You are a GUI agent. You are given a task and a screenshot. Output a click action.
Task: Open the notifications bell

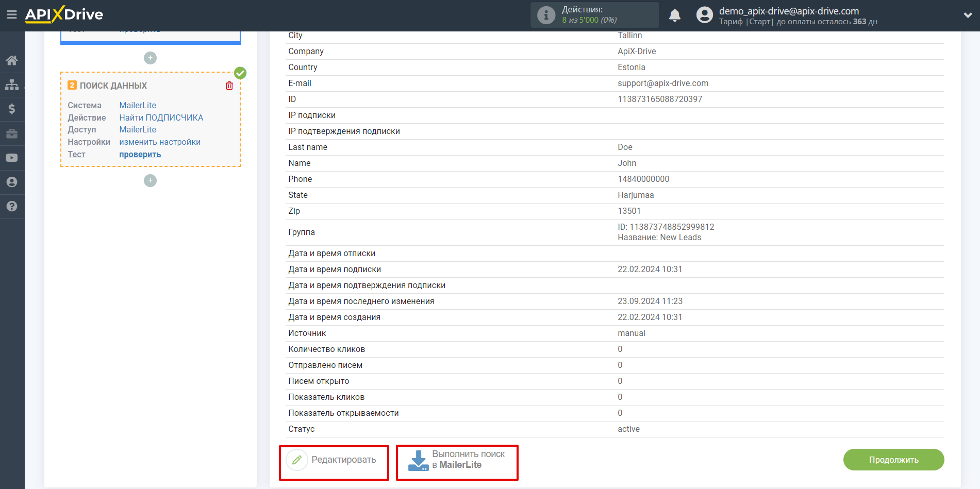tap(675, 15)
